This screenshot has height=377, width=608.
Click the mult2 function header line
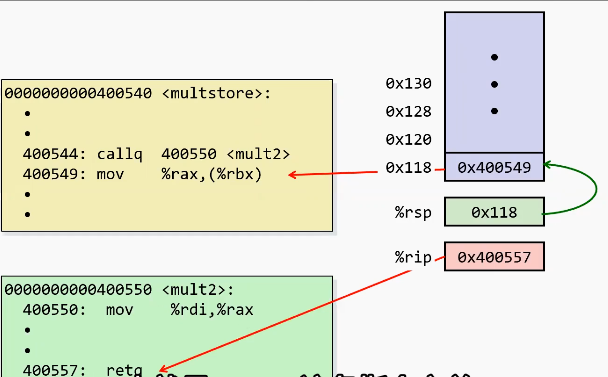coord(119,290)
